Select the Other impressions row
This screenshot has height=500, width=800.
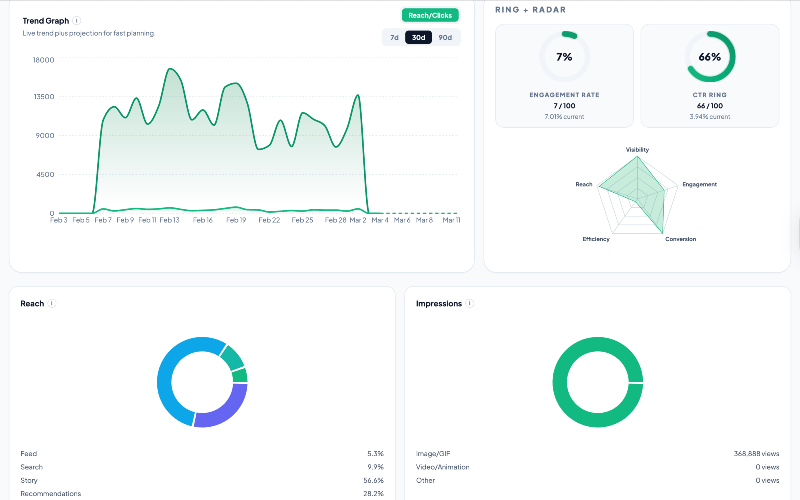(597, 481)
